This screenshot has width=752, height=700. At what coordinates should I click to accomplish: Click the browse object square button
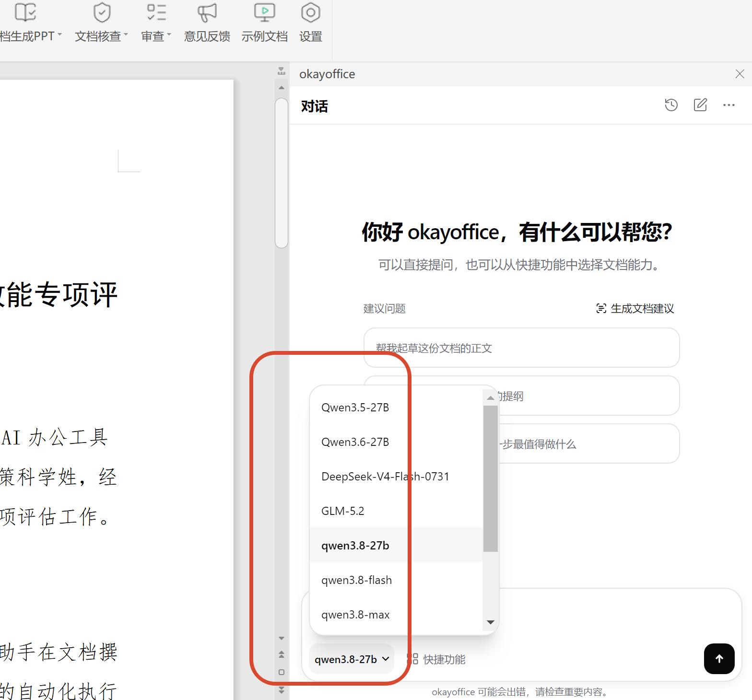282,672
